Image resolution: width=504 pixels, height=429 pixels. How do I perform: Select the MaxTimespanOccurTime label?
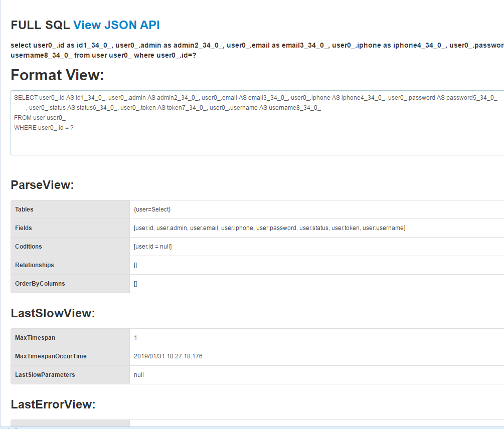click(51, 356)
